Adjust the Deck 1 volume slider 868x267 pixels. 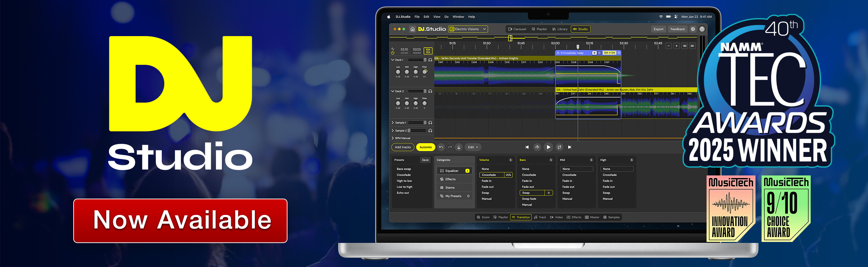(x=417, y=60)
